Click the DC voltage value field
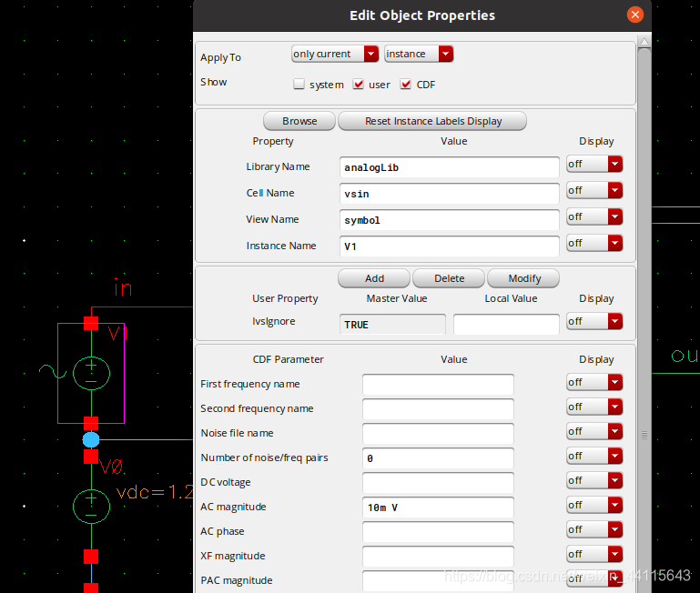This screenshot has width=700, height=593. point(438,482)
